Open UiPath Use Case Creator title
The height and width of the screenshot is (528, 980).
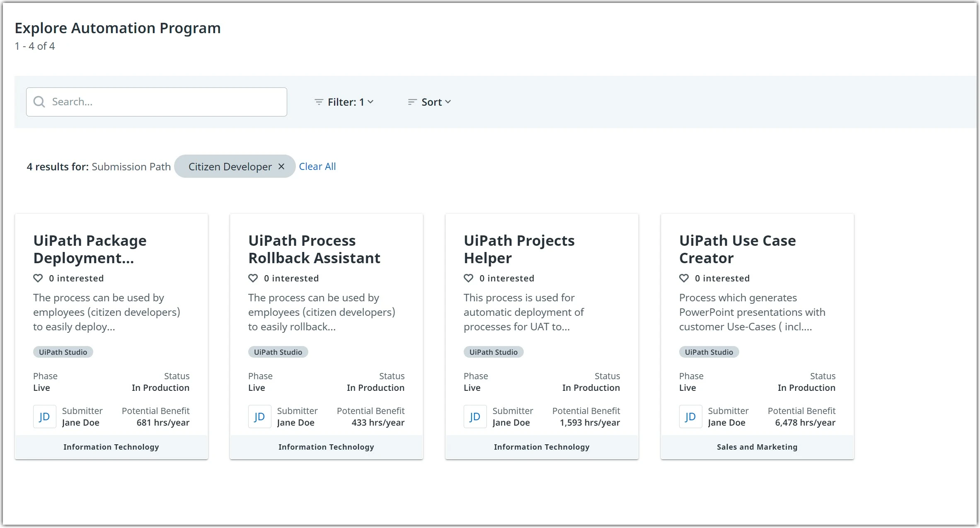738,249
